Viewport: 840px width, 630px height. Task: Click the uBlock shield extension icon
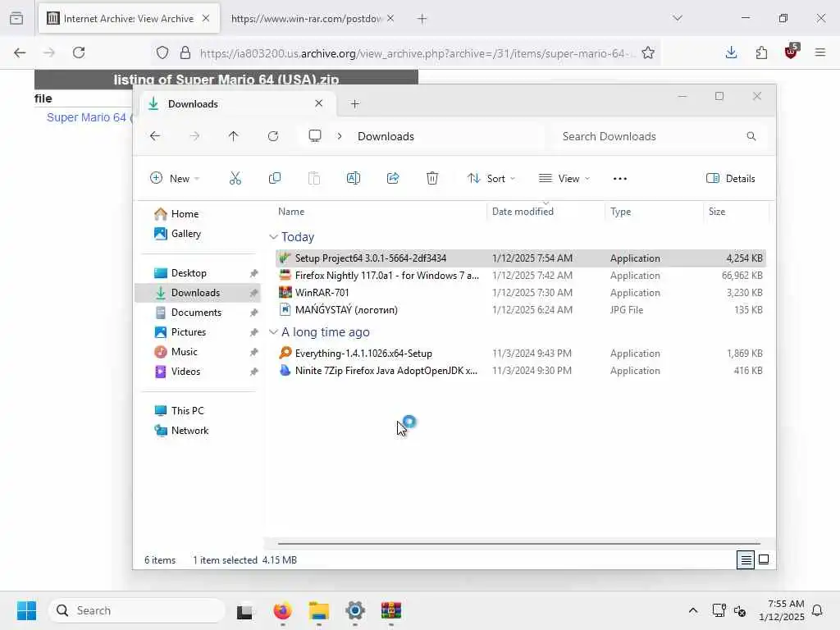click(x=791, y=52)
